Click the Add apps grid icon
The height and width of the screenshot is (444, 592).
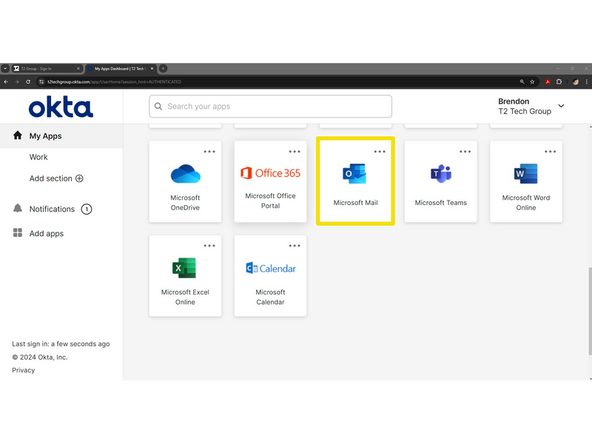coord(17,233)
